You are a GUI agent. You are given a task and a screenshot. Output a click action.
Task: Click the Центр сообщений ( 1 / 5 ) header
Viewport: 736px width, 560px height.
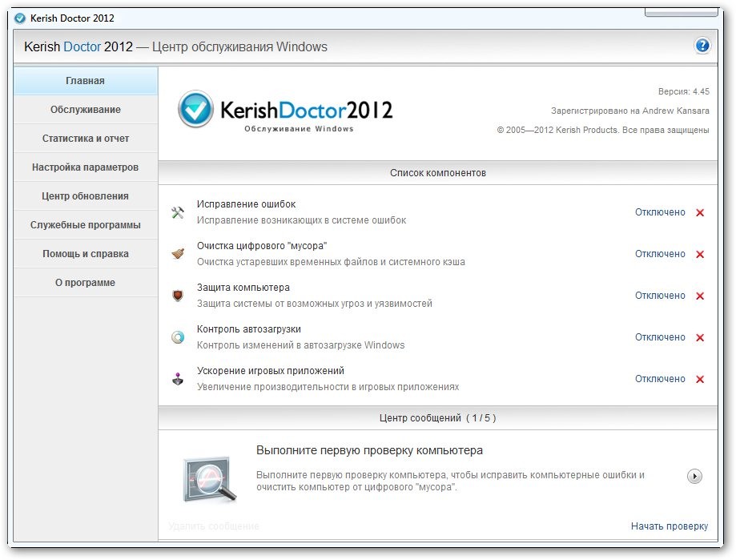(x=437, y=417)
